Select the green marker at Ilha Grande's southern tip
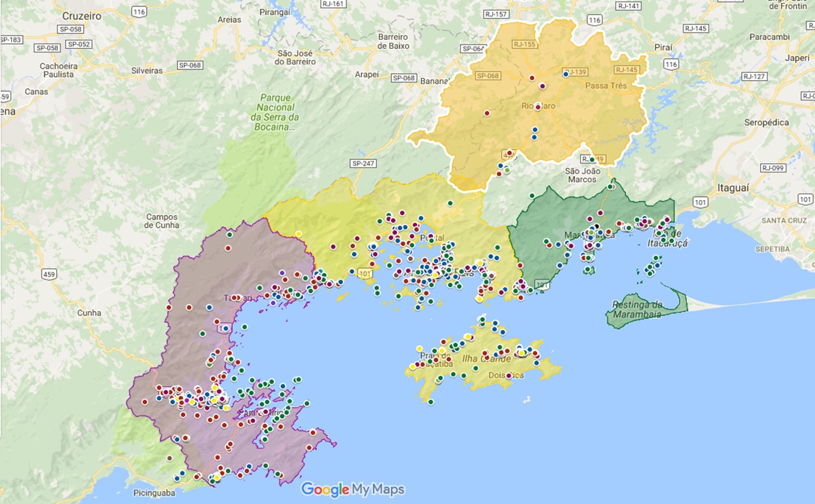 [x=430, y=402]
